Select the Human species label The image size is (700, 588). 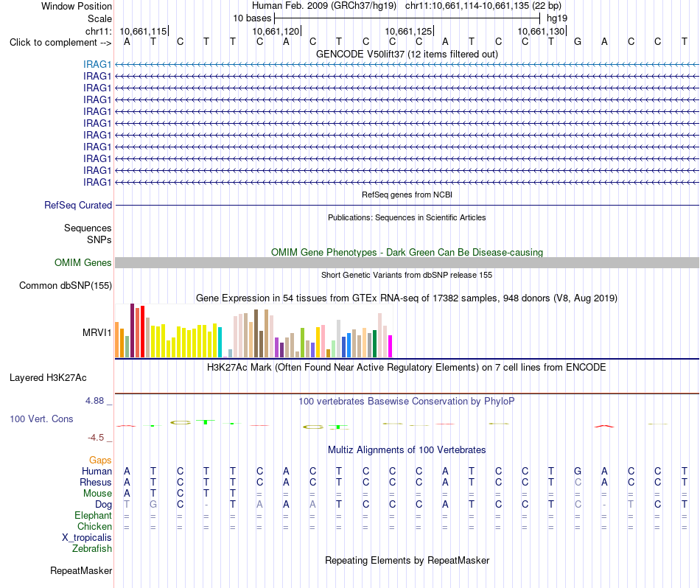coord(97,471)
